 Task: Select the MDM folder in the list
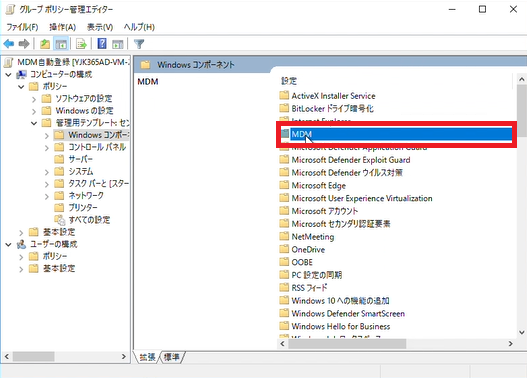[x=396, y=134]
